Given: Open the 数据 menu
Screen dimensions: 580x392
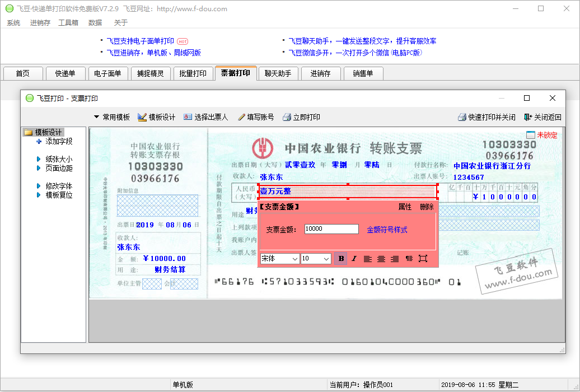Looking at the screenshot, I should (95, 22).
